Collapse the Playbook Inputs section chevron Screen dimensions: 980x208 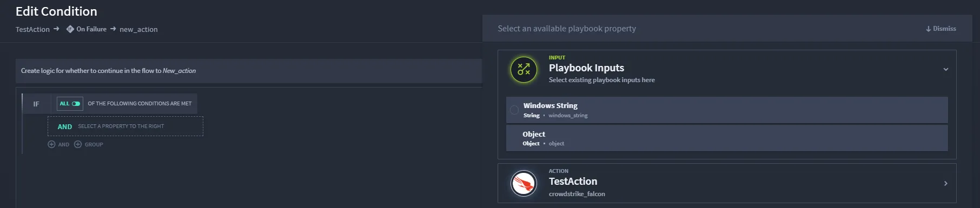(x=945, y=69)
